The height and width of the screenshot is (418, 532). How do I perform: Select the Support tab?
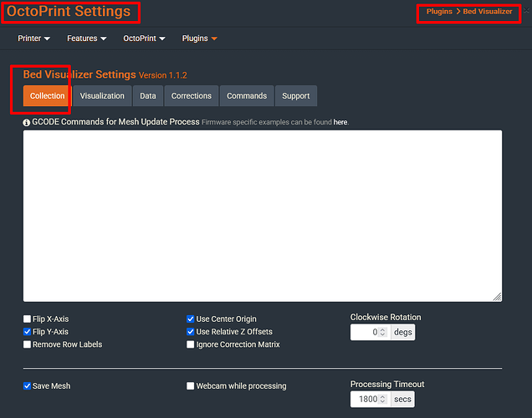pos(295,96)
